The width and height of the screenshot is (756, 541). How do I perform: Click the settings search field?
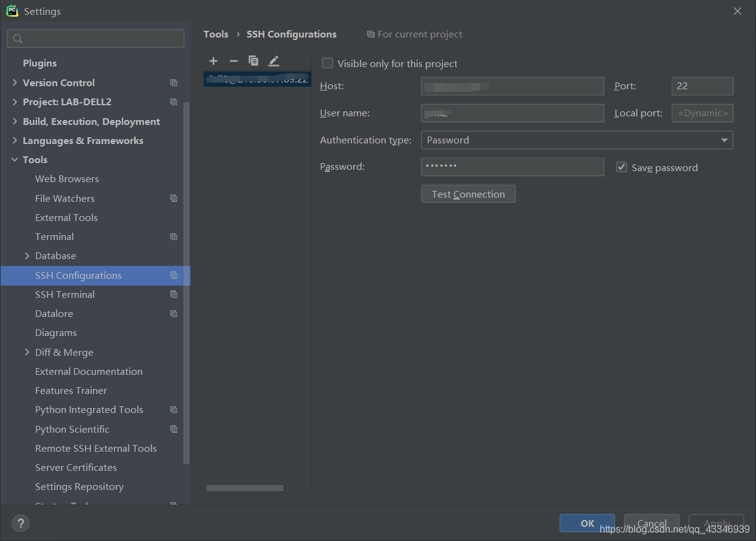click(x=95, y=38)
